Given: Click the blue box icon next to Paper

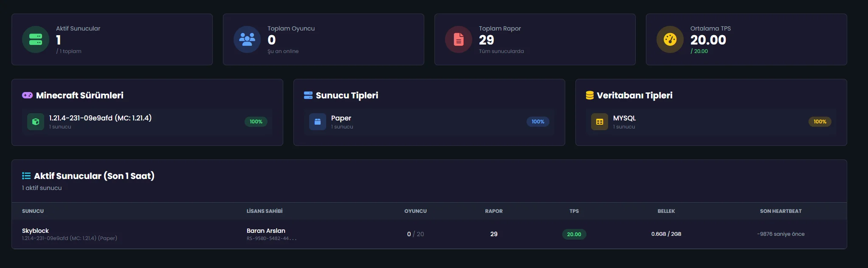Looking at the screenshot, I should 318,122.
